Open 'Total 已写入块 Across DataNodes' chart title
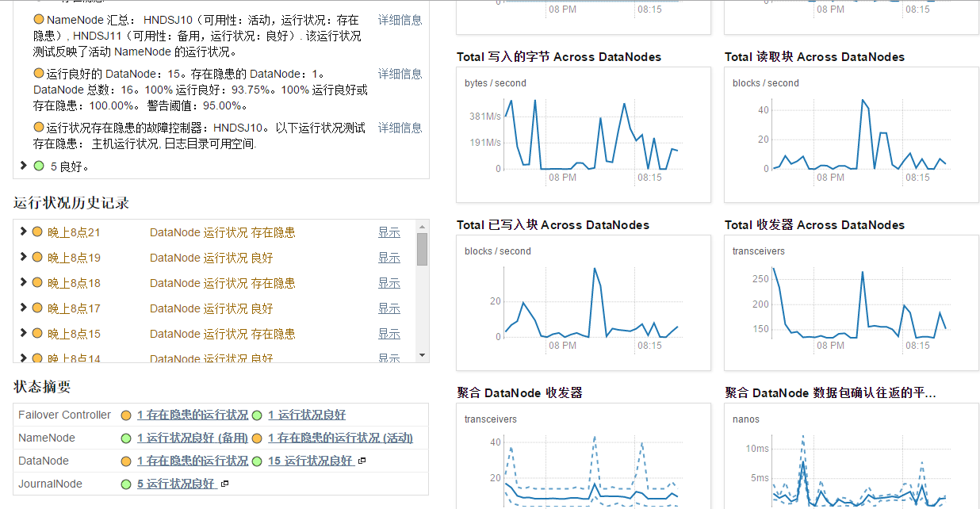Image resolution: width=980 pixels, height=509 pixels. (x=553, y=225)
